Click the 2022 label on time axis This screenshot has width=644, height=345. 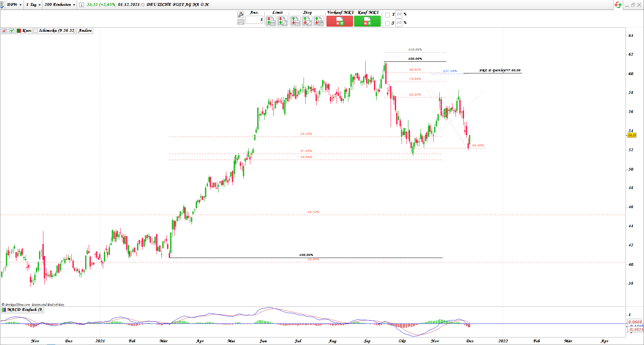(x=503, y=341)
